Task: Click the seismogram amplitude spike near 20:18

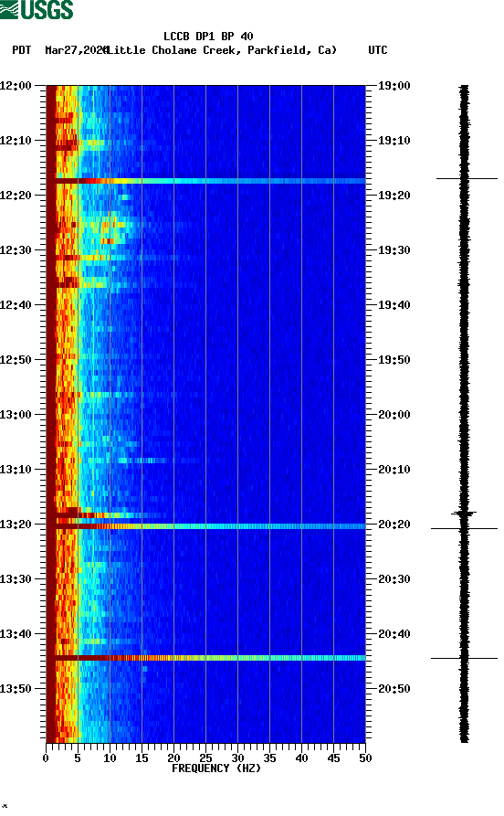Action: tap(464, 514)
